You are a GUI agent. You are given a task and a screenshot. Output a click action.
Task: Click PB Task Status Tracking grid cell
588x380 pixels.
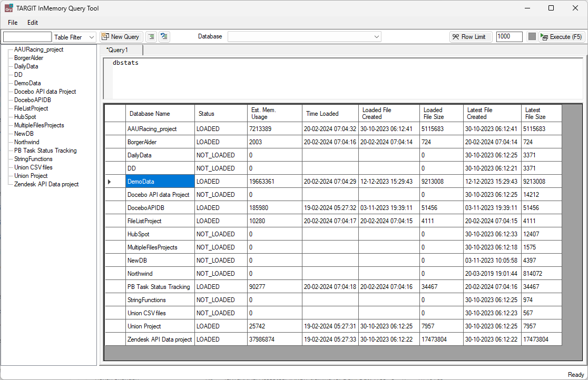(160, 287)
